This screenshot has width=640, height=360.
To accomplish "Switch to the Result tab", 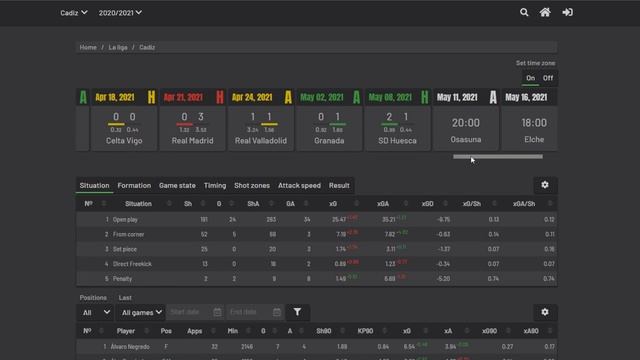I will [x=339, y=185].
